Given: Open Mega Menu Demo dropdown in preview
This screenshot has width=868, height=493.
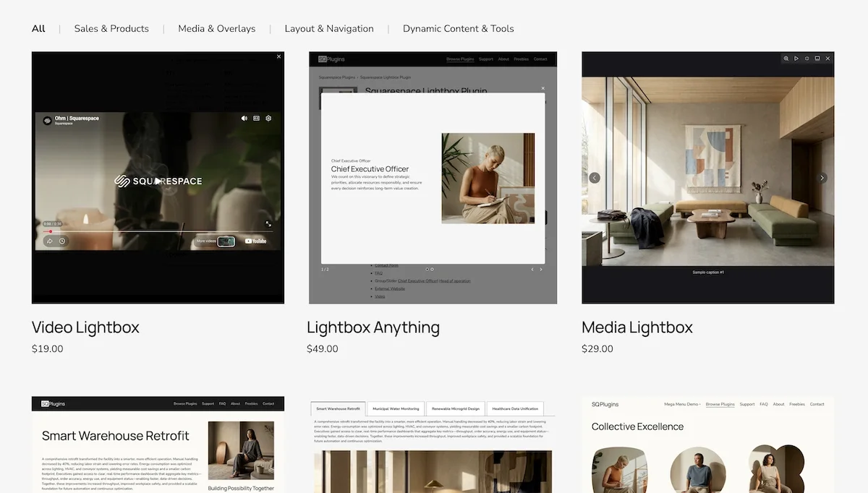Looking at the screenshot, I should pos(683,404).
